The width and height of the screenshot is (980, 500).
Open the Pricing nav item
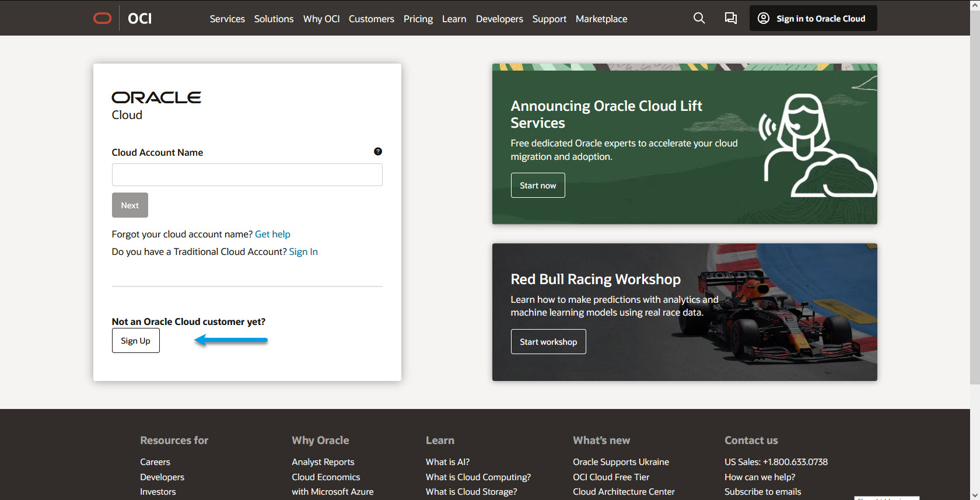[418, 19]
